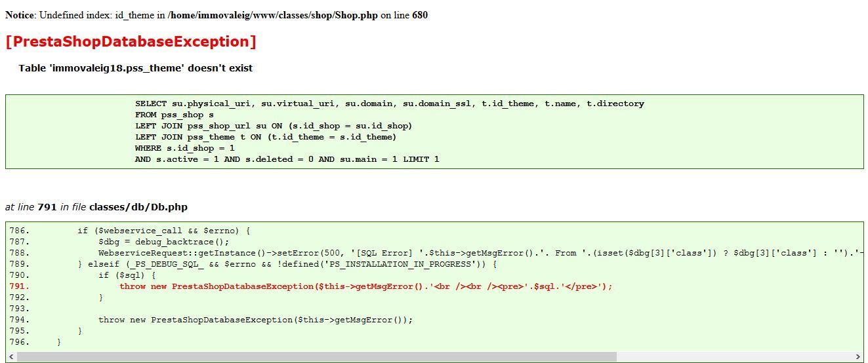Viewport: 868px width, 363px height.
Task: Click the LEFT JOIN pss_theme line
Action: pos(266,137)
